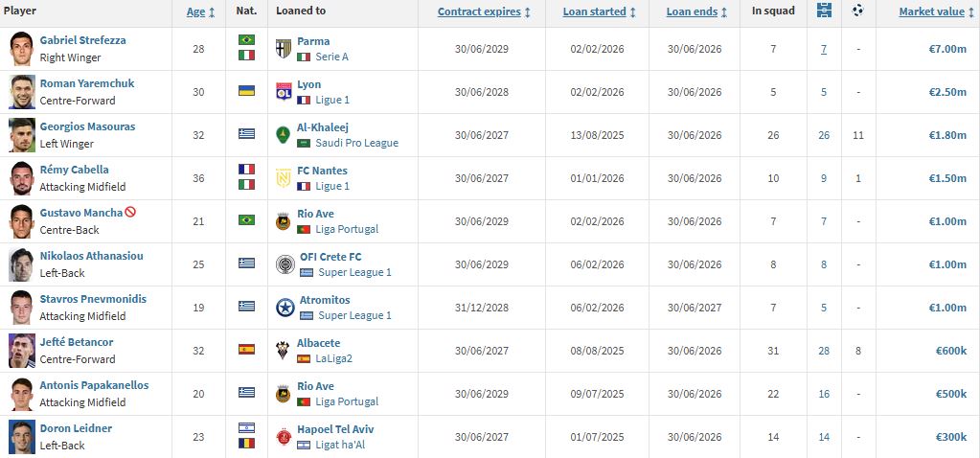Click the goals football icon column header
The height and width of the screenshot is (458, 980).
click(x=857, y=11)
